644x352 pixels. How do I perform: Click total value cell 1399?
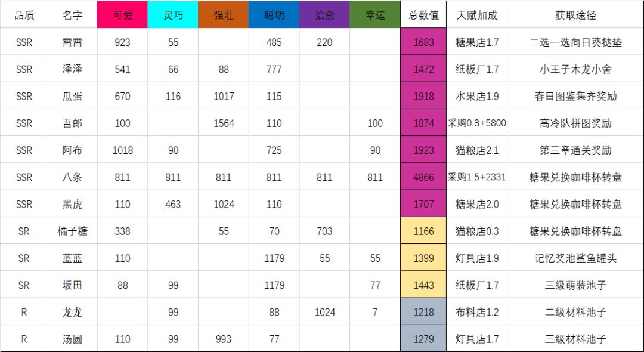tap(423, 258)
